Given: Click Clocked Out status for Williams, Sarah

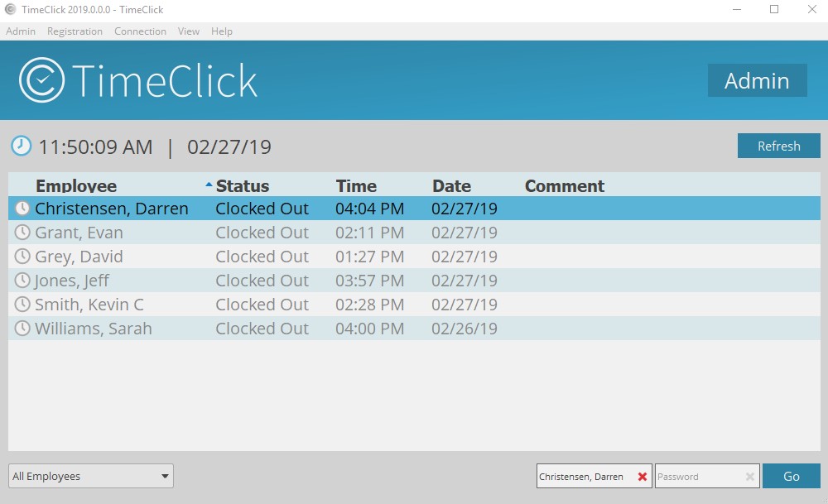Looking at the screenshot, I should pyautogui.click(x=262, y=329).
